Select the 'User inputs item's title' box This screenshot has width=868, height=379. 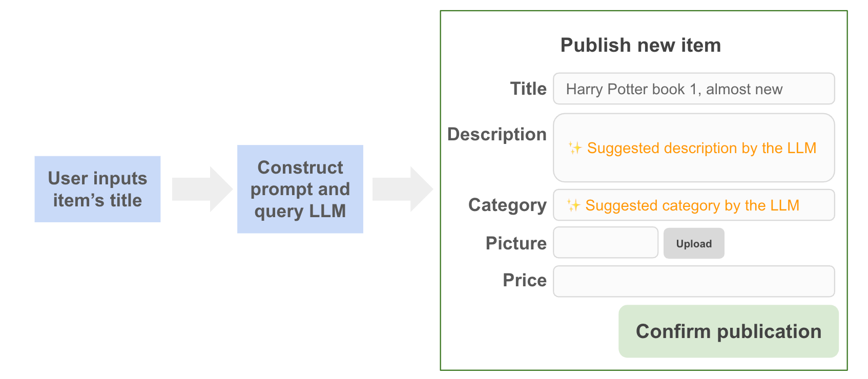click(x=97, y=189)
